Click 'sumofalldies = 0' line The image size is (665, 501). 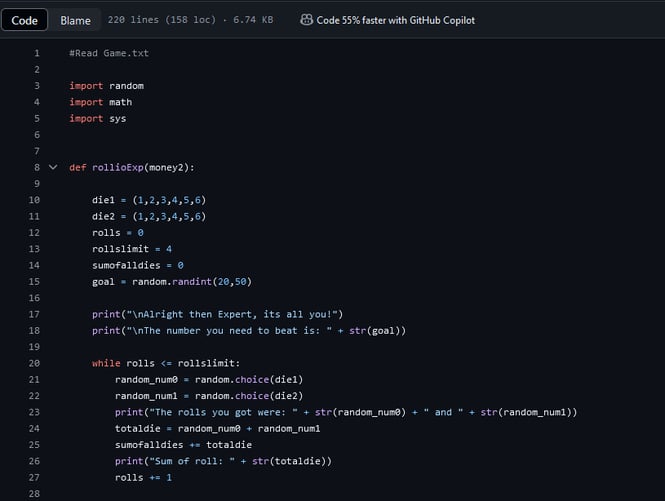point(138,265)
